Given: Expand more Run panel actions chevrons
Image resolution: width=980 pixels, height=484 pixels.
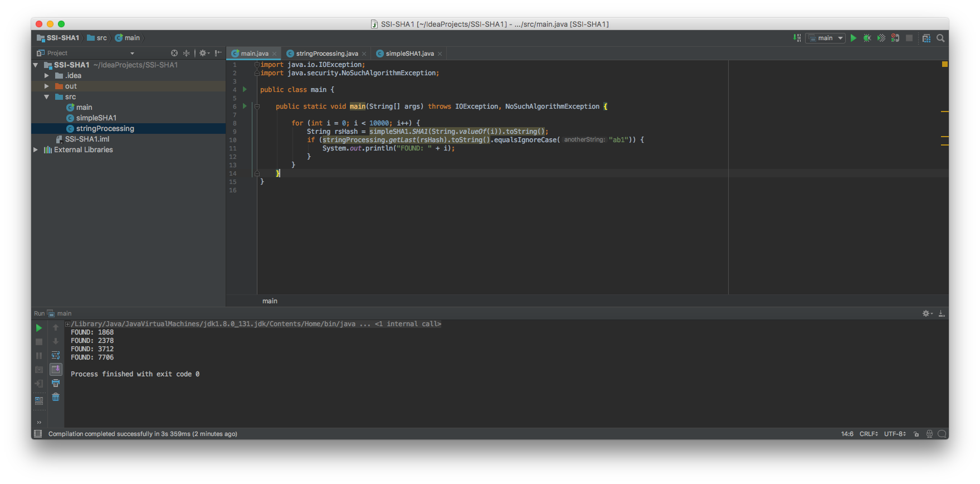Looking at the screenshot, I should coord(39,423).
